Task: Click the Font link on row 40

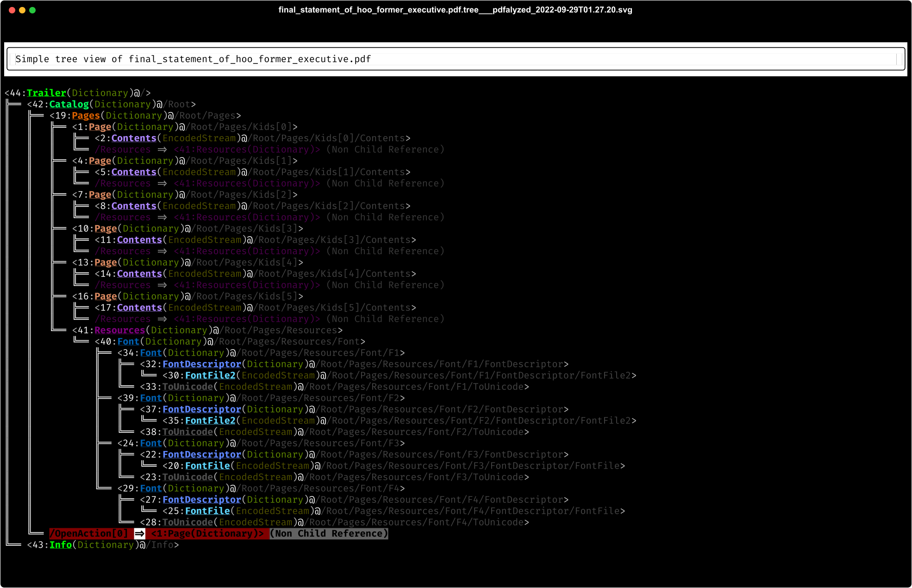Action: (128, 342)
